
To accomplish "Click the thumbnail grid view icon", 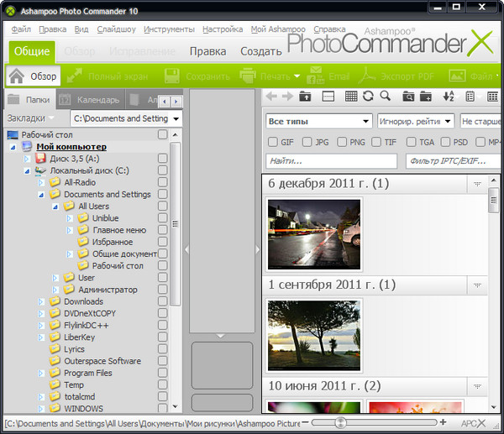I will pyautogui.click(x=351, y=97).
